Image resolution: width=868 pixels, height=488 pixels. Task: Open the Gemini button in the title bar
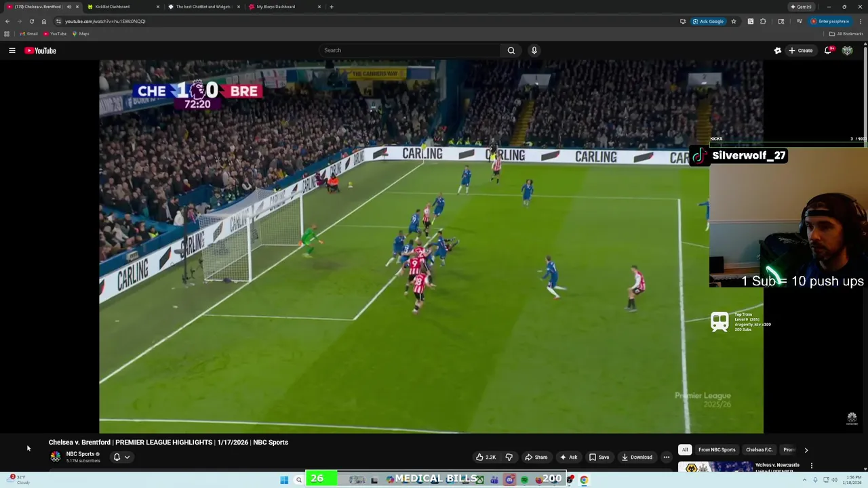click(x=801, y=7)
